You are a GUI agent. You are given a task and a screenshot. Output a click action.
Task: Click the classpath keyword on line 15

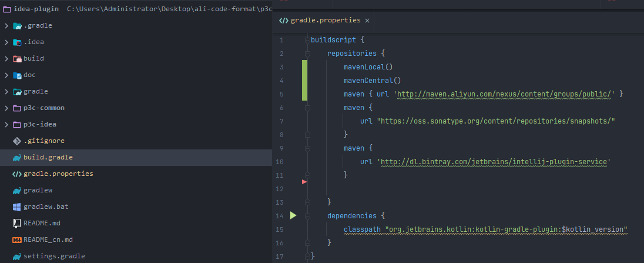pos(362,229)
